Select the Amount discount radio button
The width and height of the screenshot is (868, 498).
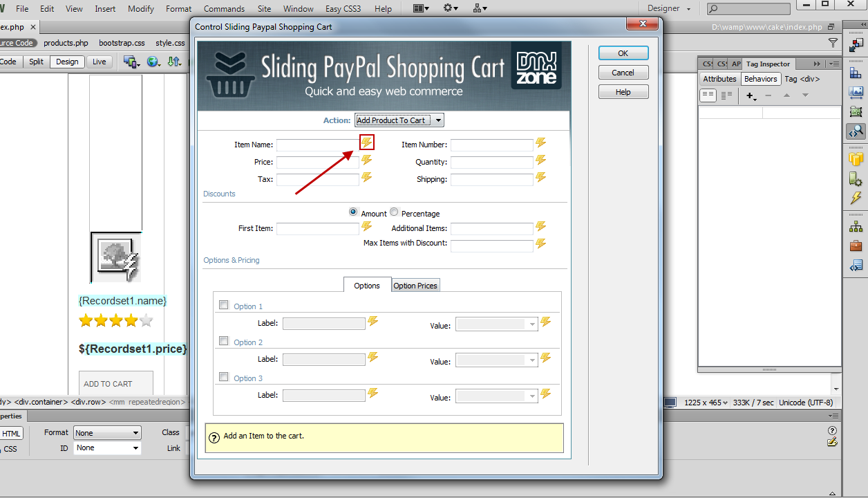coord(354,212)
